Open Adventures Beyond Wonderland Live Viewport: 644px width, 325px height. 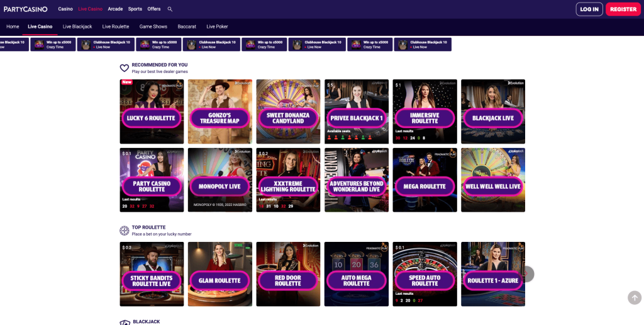(357, 180)
